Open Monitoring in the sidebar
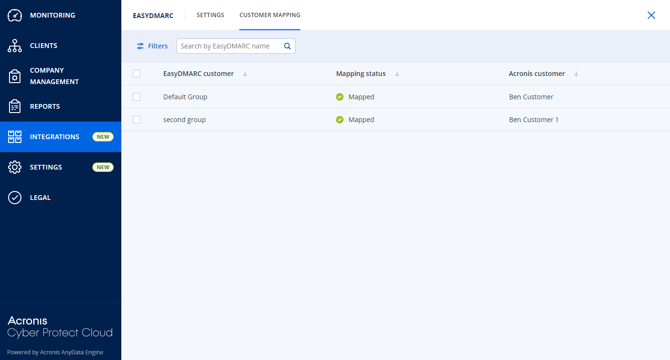Screen dimensions: 670x360 tap(61, 15)
